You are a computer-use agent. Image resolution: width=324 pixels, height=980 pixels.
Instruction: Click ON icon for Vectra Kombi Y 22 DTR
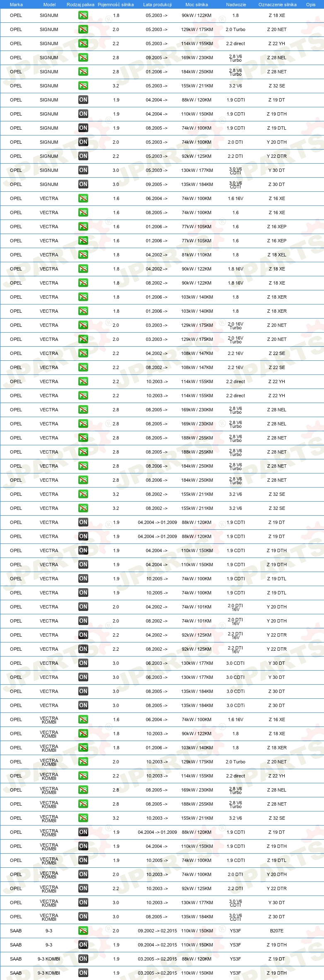83,888
